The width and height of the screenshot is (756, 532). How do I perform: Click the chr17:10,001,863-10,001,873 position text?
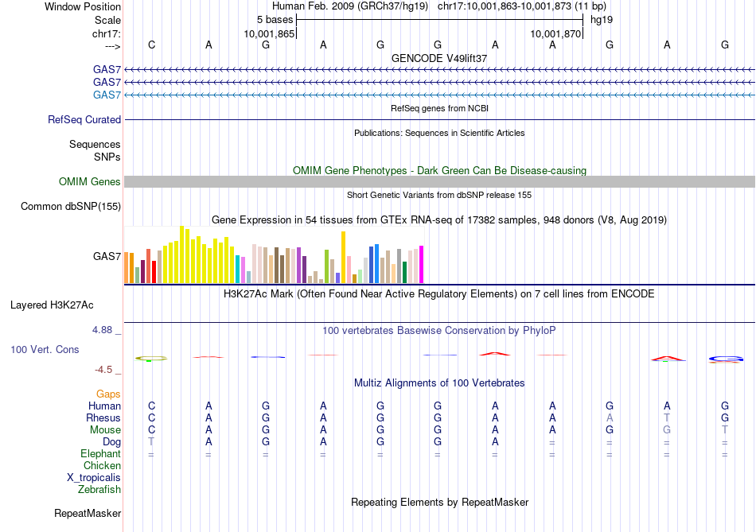tap(522, 6)
